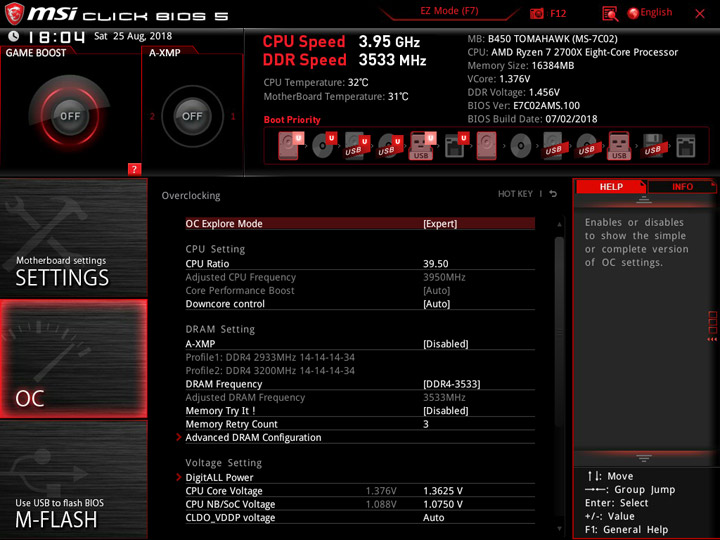Open the Memory Try It ! Disabled option
720x540 pixels.
tap(445, 411)
